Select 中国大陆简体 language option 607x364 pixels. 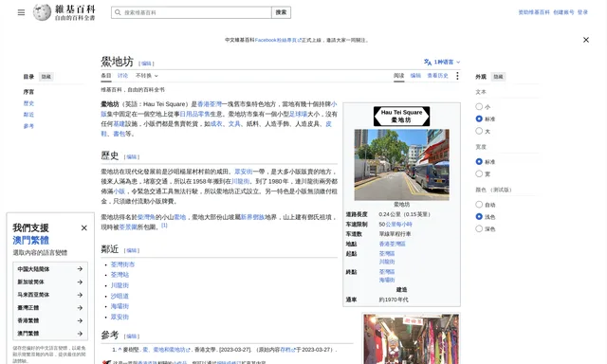click(x=50, y=269)
